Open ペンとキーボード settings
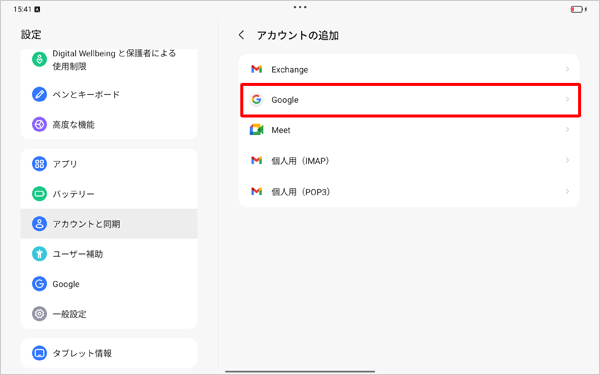600x375 pixels. pos(109,94)
